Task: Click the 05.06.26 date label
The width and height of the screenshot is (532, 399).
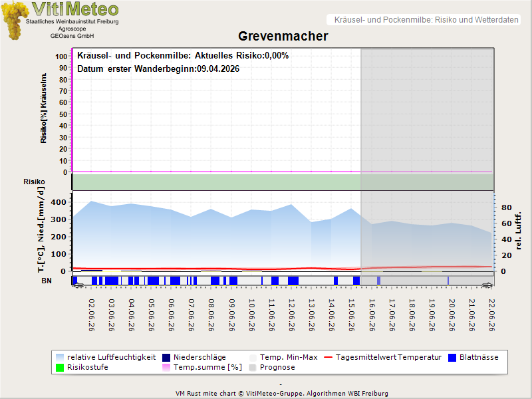Action: (x=152, y=315)
